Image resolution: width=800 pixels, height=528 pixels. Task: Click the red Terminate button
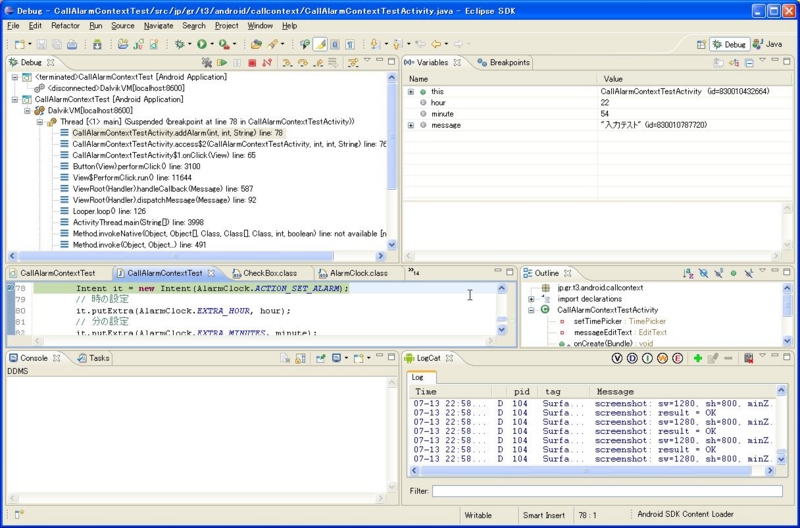[252, 62]
